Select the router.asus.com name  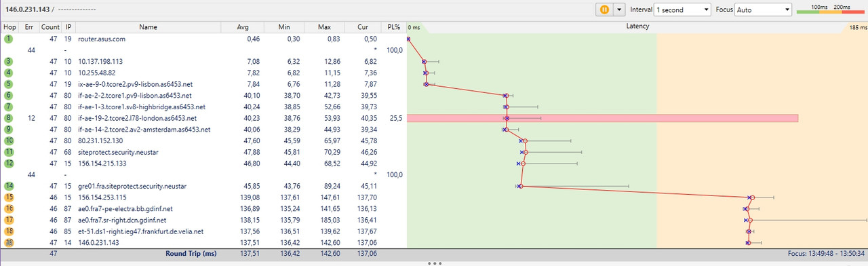(x=102, y=39)
